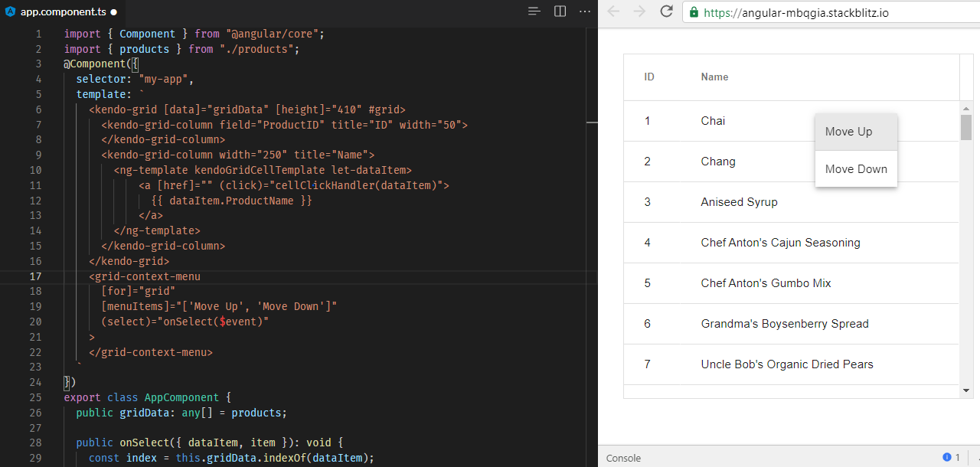Screen dimensions: 980x467
Task: Click the browser forward arrow
Action: click(640, 11)
